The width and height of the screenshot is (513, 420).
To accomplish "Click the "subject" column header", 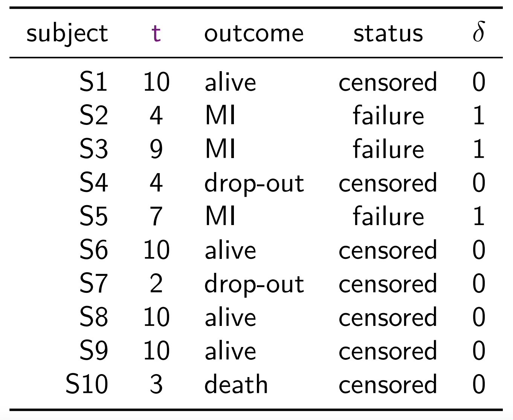I will [x=67, y=34].
